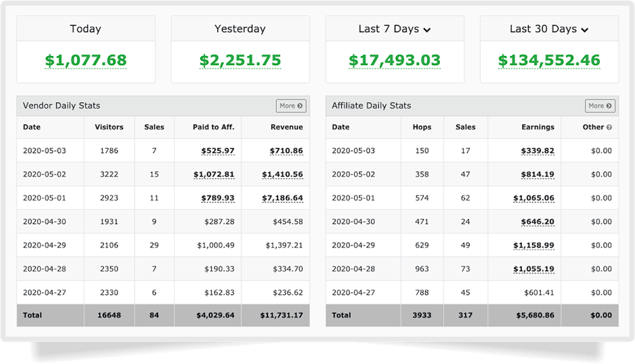The width and height of the screenshot is (635, 364).
Task: Open the $17,493.03 seven-day total
Action: pyautogui.click(x=395, y=61)
